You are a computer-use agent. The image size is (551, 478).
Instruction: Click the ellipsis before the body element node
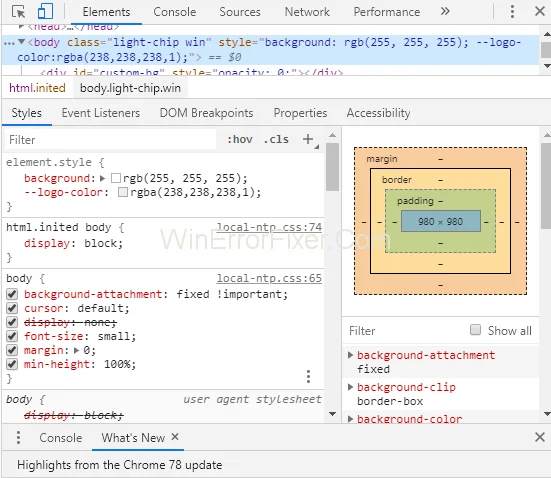tap(9, 43)
